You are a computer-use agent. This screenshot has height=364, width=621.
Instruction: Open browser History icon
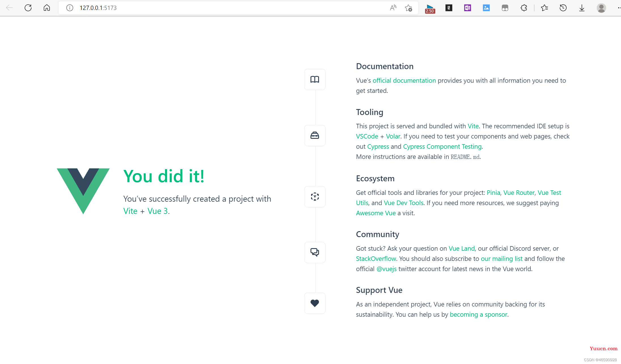tap(563, 8)
